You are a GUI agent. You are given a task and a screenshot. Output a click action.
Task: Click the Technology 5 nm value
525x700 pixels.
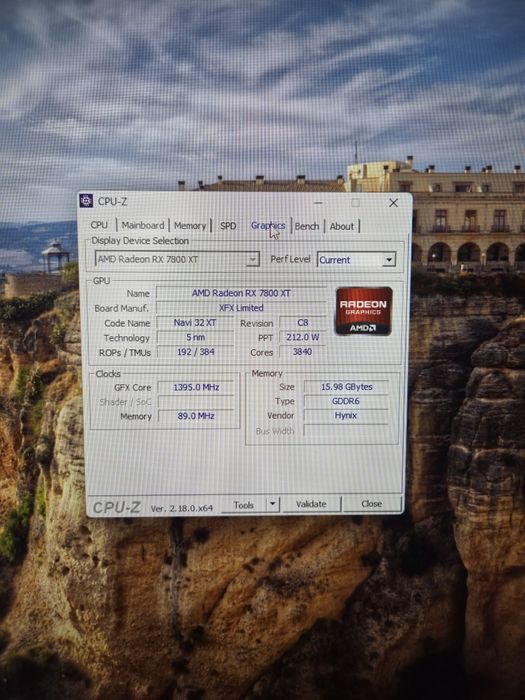pyautogui.click(x=195, y=337)
